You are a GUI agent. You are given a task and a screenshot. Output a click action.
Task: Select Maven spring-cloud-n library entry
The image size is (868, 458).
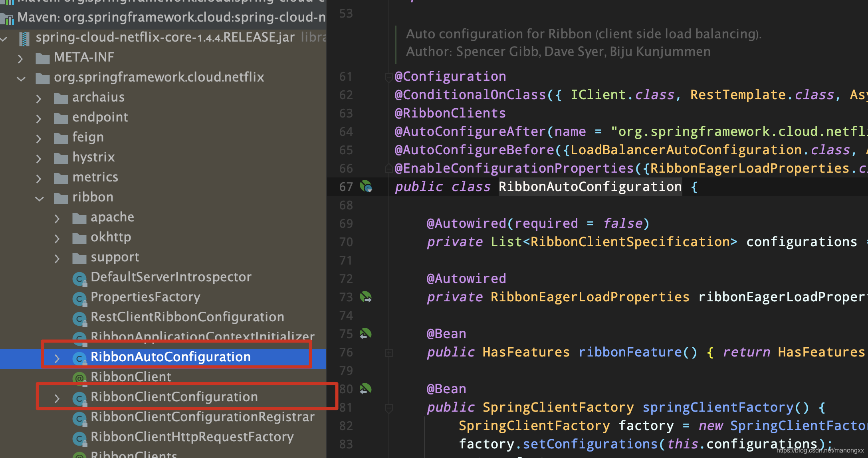(x=171, y=18)
